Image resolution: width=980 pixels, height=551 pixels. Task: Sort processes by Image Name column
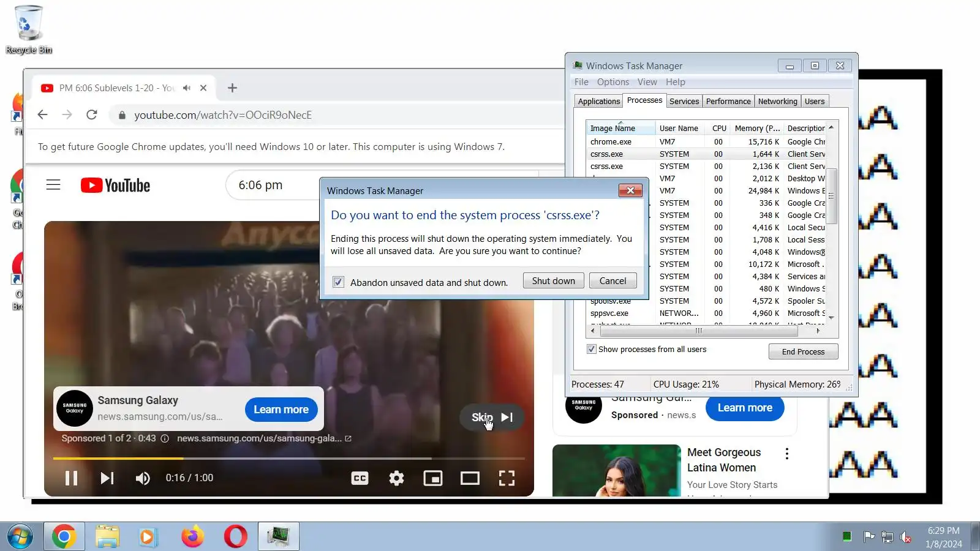tap(620, 129)
